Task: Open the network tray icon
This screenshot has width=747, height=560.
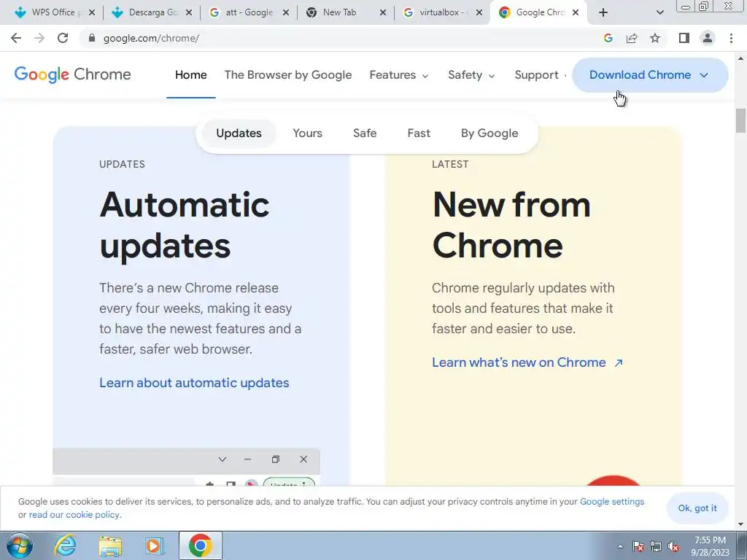Action: coord(656,546)
